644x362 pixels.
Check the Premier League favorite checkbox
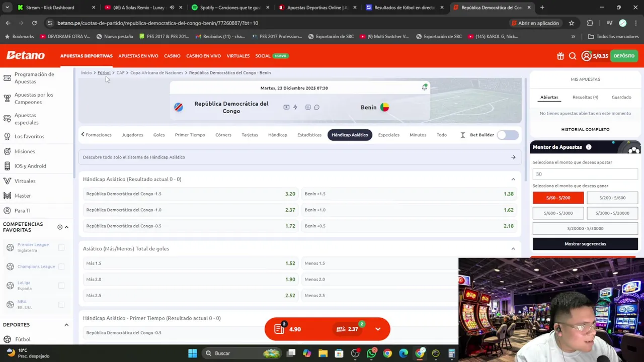click(61, 247)
